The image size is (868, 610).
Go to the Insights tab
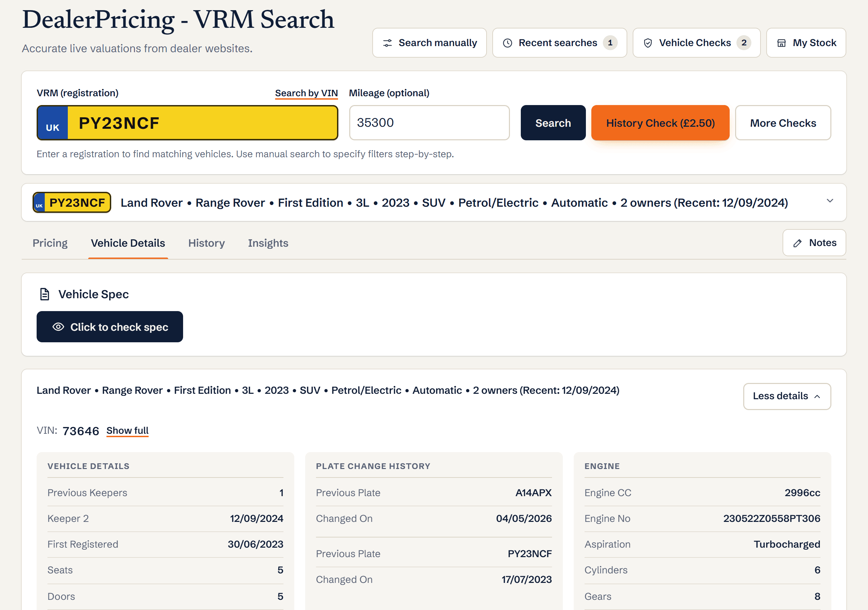click(268, 243)
